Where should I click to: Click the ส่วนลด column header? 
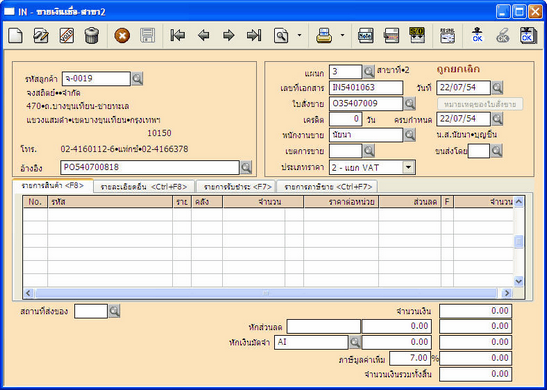pyautogui.click(x=410, y=202)
